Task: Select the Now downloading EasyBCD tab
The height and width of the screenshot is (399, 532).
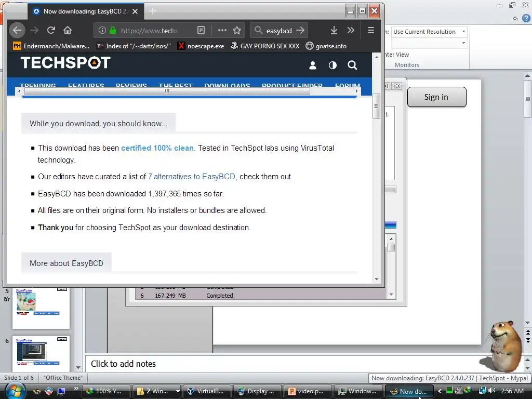Action: pyautogui.click(x=85, y=11)
